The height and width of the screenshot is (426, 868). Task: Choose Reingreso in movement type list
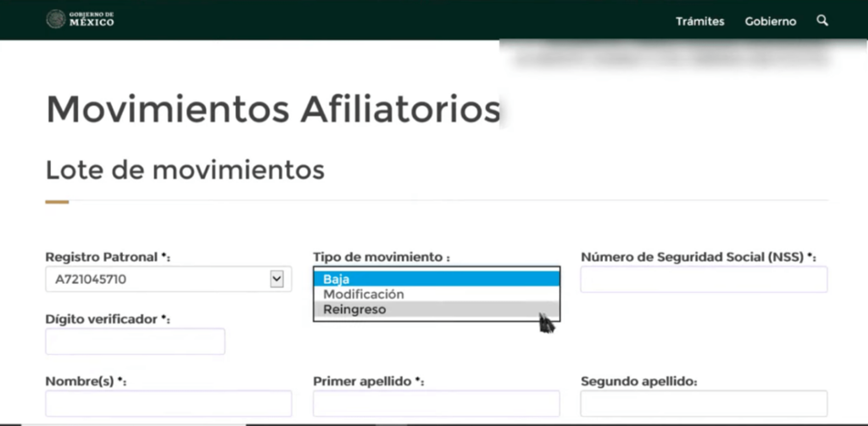(437, 309)
